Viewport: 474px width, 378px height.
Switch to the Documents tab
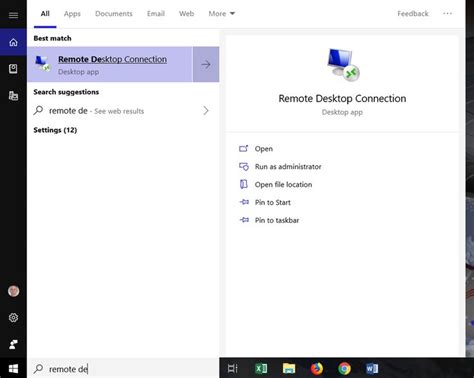pos(114,14)
